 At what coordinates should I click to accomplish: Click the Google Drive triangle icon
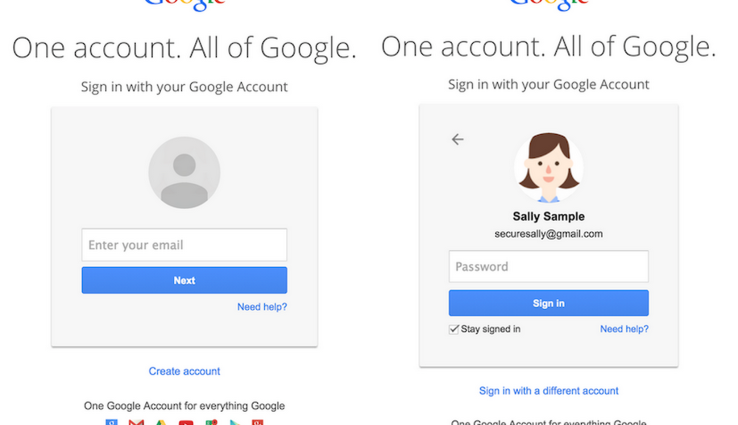pyautogui.click(x=161, y=422)
